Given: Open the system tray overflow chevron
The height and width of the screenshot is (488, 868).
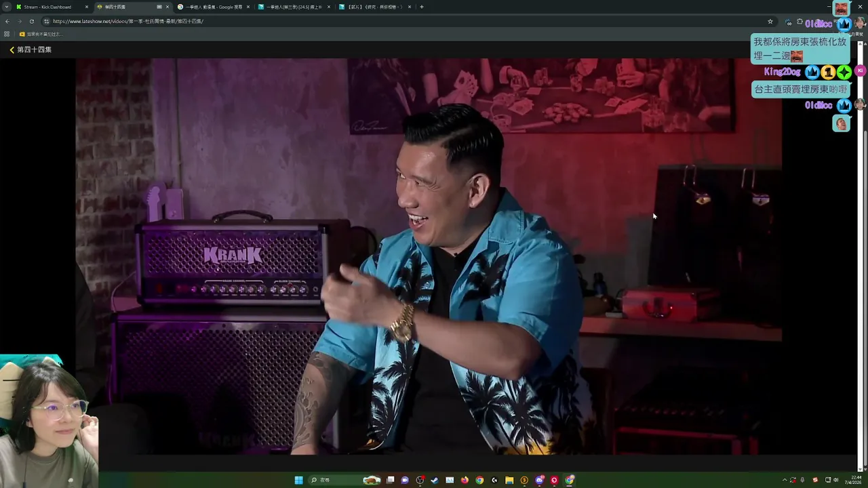Looking at the screenshot, I should [x=785, y=480].
